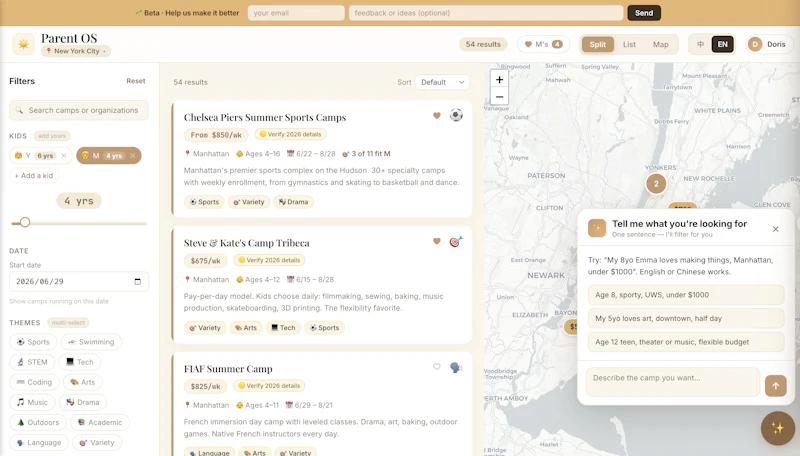800x456 pixels.
Task: Remove kid M 4 yrs chip
Action: click(x=133, y=156)
